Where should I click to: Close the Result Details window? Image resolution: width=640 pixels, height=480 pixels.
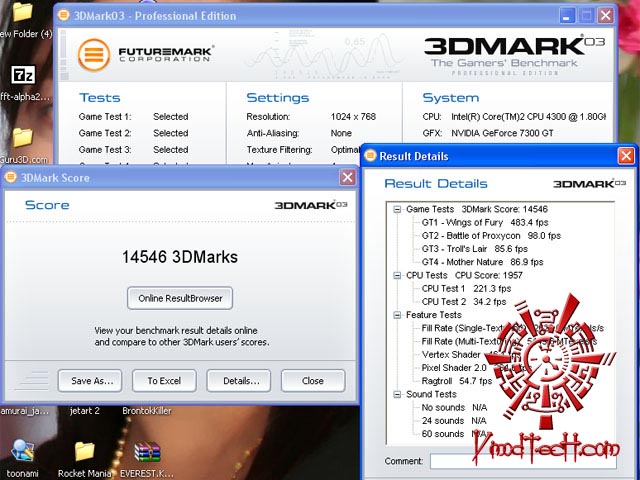(x=626, y=156)
